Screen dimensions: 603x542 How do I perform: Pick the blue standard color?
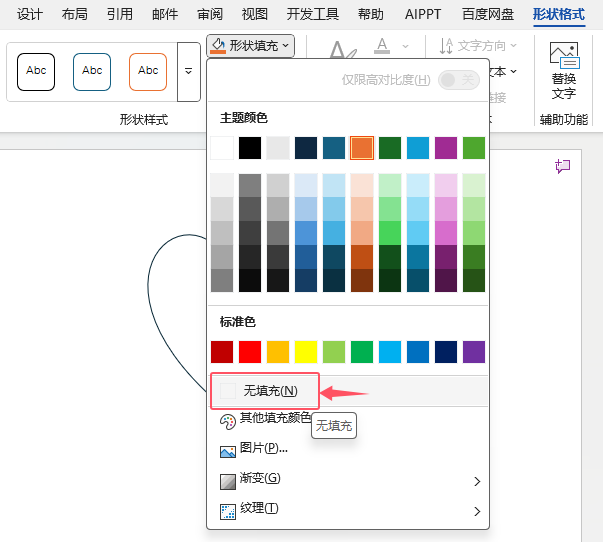[418, 352]
